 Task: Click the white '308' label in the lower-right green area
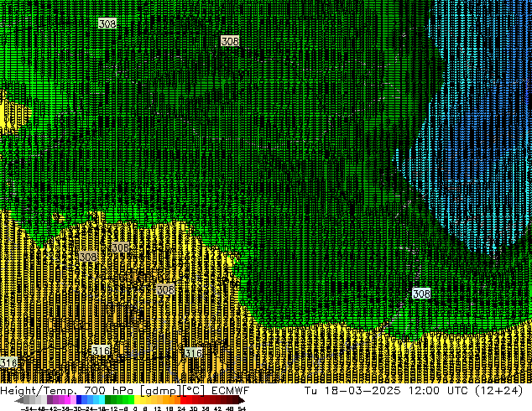pyautogui.click(x=421, y=294)
